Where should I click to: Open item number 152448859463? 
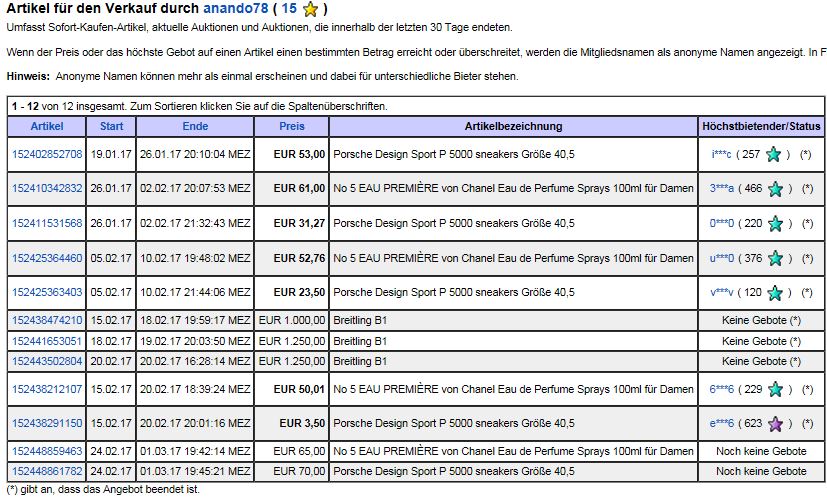(47, 451)
